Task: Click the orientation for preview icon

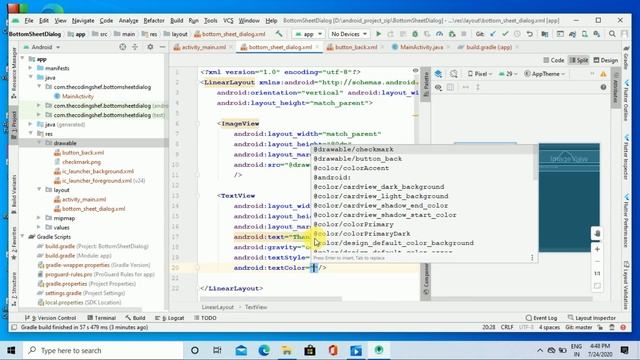Action: (453, 74)
